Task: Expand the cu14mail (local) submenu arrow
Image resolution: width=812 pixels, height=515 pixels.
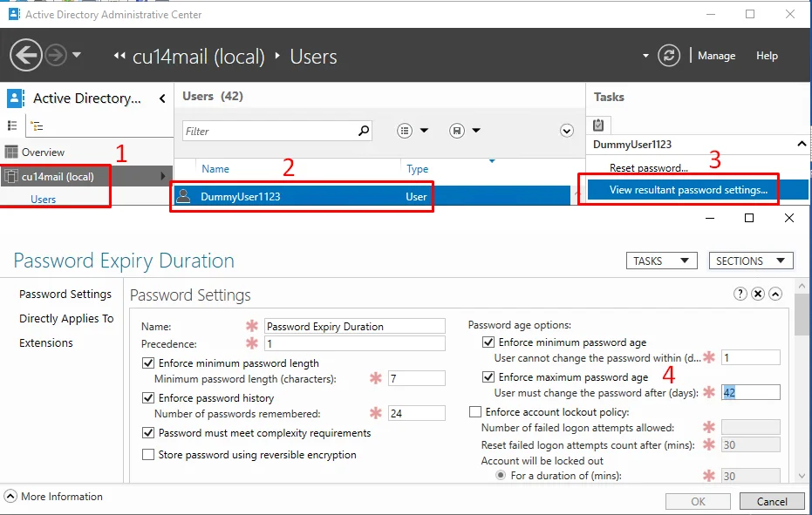Action: [163, 176]
